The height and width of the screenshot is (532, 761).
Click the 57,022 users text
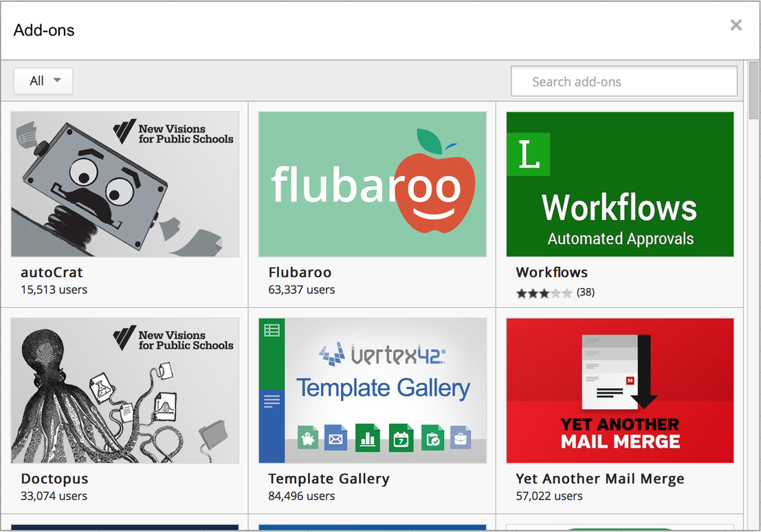(549, 496)
